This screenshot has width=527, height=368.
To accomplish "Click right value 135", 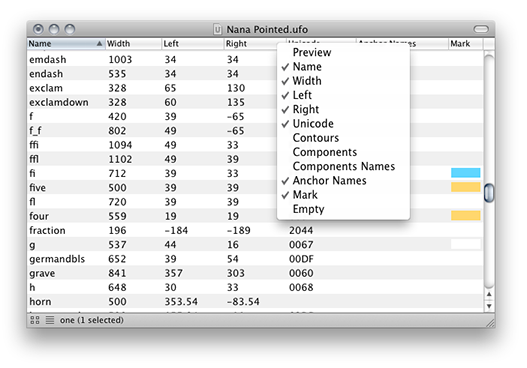I will [x=236, y=102].
